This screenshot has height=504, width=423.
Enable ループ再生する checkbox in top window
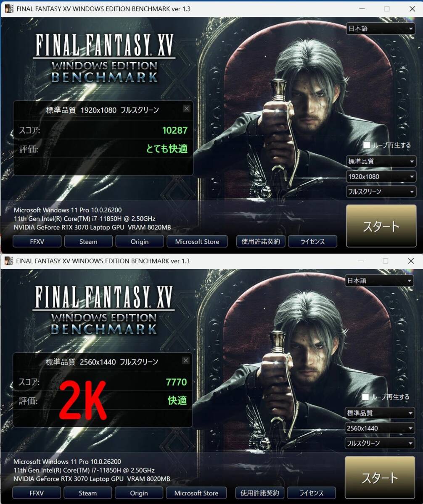(367, 145)
